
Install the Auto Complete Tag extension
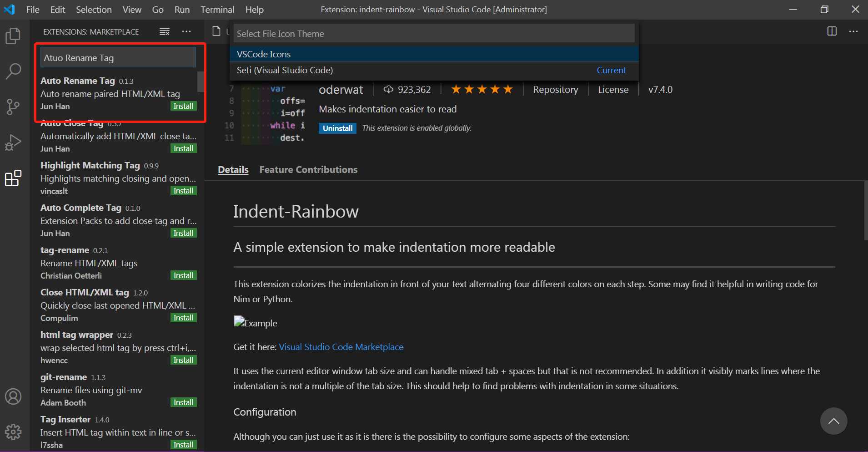coord(184,233)
